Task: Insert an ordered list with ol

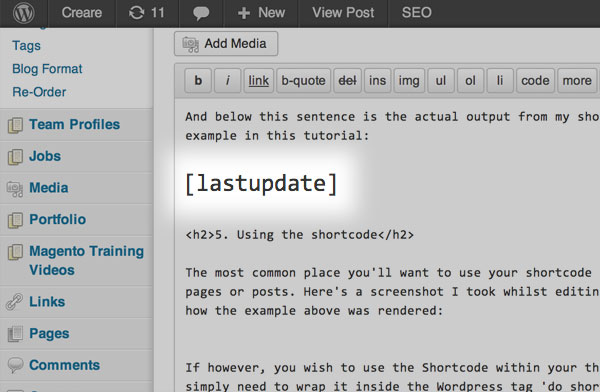Action: tap(470, 81)
